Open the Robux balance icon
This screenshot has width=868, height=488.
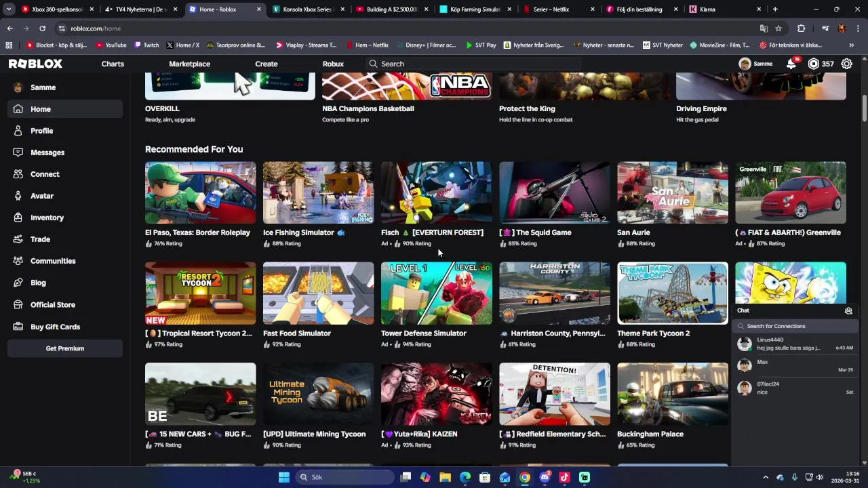pyautogui.click(x=813, y=64)
